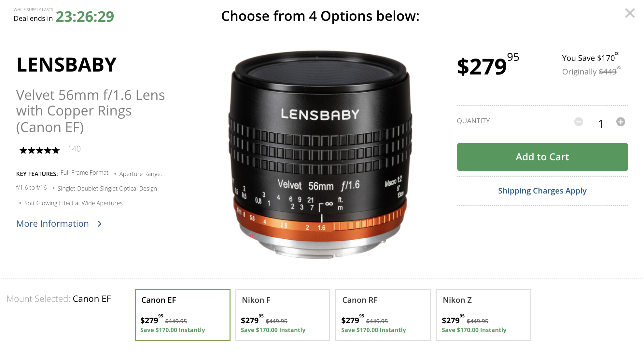
Task: Click the $279.95 main price
Action: [487, 65]
